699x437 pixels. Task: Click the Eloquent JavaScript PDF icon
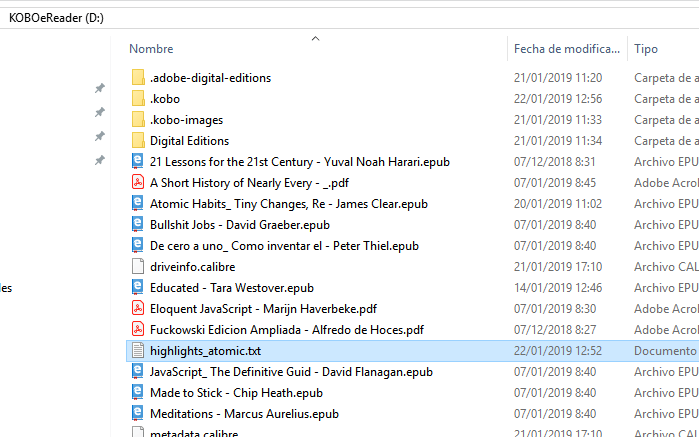click(138, 308)
